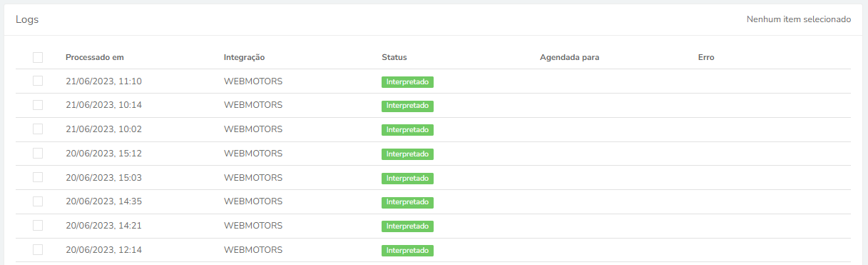868x265 pixels.
Task: Select the checkbox for 21/06/2023, 10:14 log
Action: (38, 105)
